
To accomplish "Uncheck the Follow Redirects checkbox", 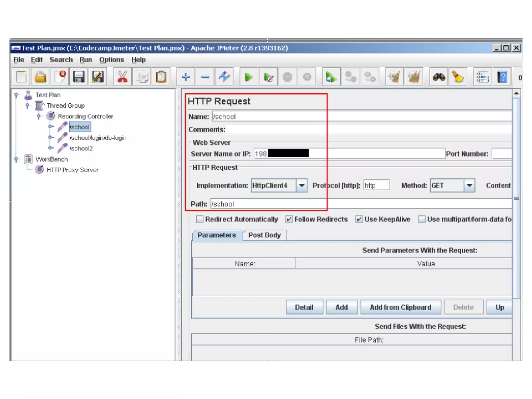I will pyautogui.click(x=289, y=220).
